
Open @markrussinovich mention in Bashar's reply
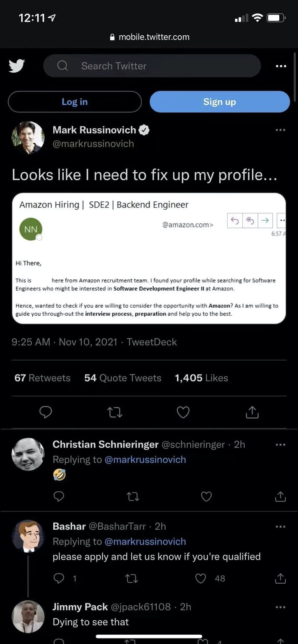point(145,542)
